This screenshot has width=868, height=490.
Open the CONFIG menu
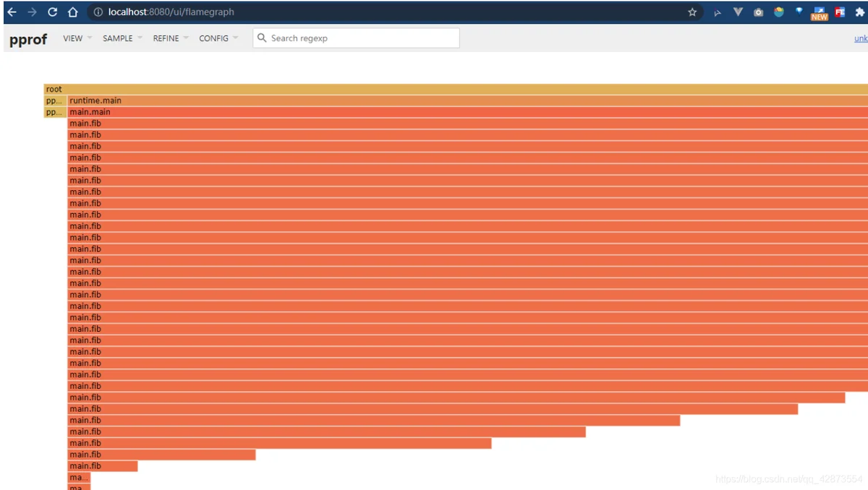[x=218, y=38]
